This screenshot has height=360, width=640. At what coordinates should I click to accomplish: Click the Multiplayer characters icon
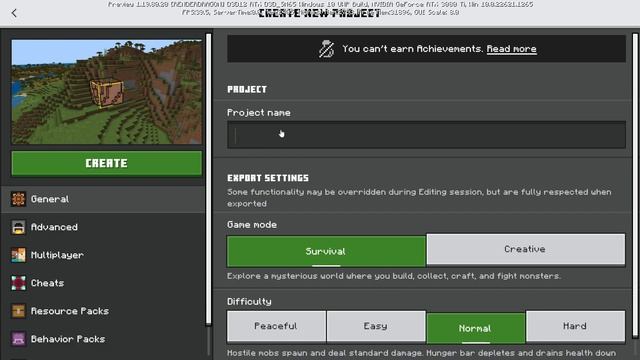pyautogui.click(x=18, y=255)
